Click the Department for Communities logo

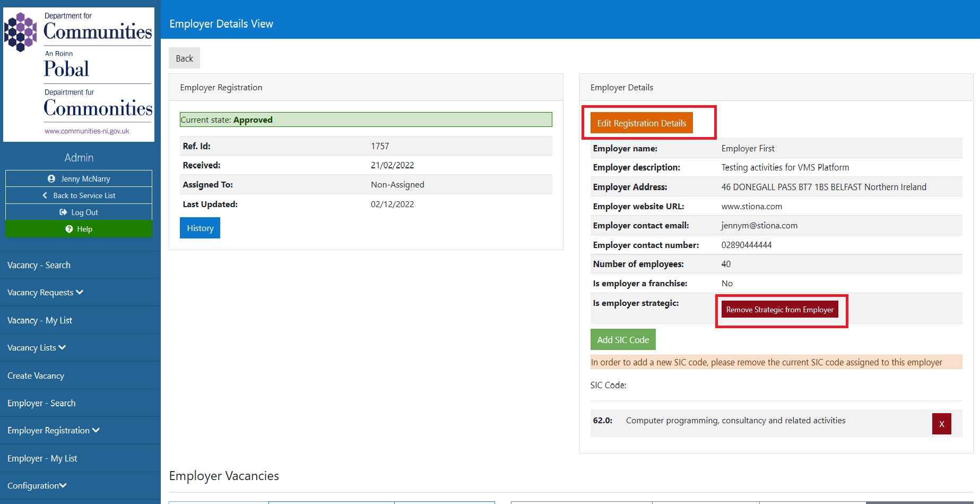pos(79,74)
